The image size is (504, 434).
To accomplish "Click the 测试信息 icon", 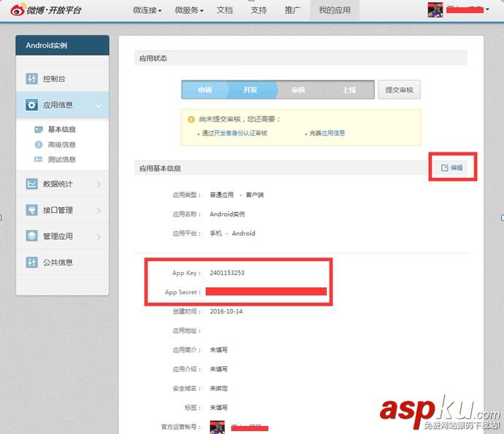I will click(x=39, y=160).
